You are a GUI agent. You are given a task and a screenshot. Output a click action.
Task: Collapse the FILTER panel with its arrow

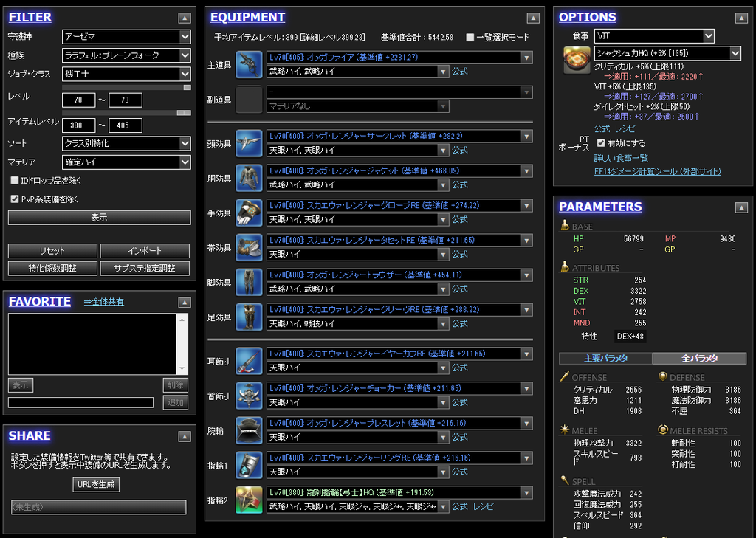[x=184, y=18]
